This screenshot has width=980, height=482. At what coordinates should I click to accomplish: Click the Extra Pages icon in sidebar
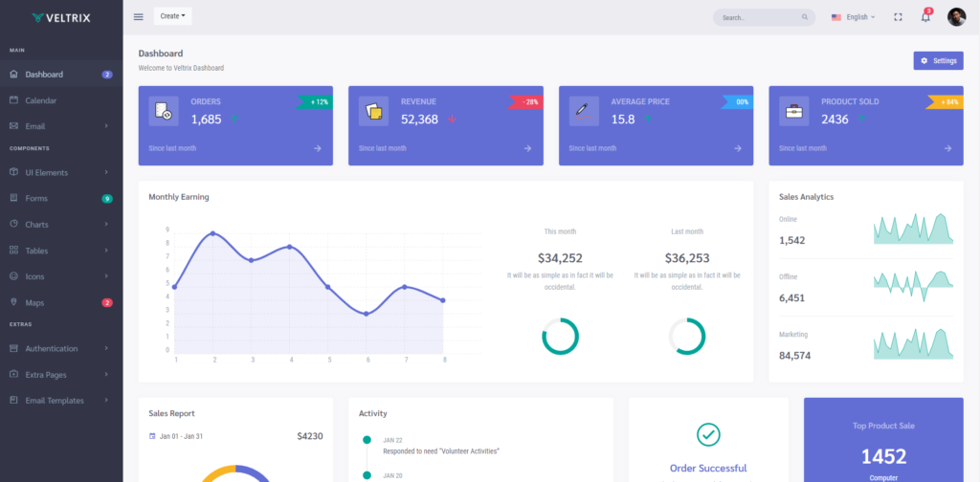click(13, 374)
